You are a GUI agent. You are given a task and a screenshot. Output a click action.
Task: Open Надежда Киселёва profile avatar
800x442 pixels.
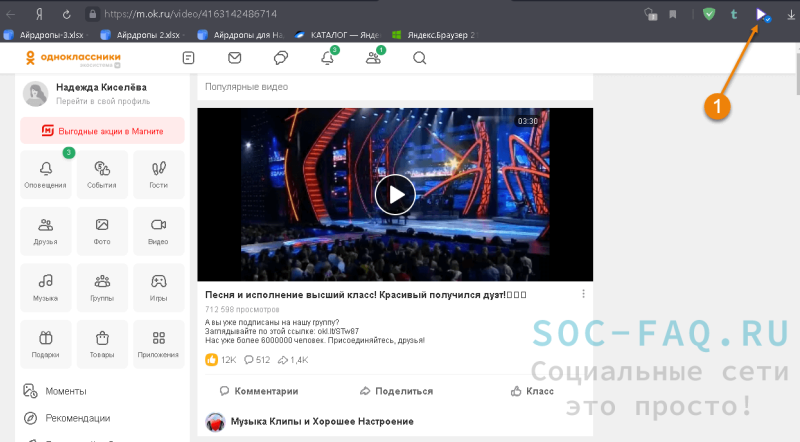(36, 93)
